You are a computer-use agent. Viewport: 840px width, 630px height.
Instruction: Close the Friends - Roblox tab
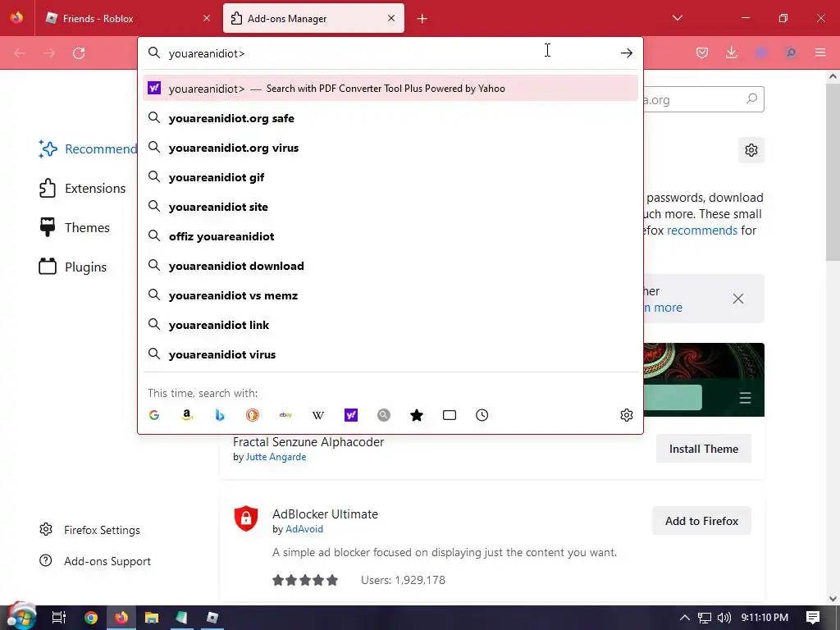(x=207, y=19)
